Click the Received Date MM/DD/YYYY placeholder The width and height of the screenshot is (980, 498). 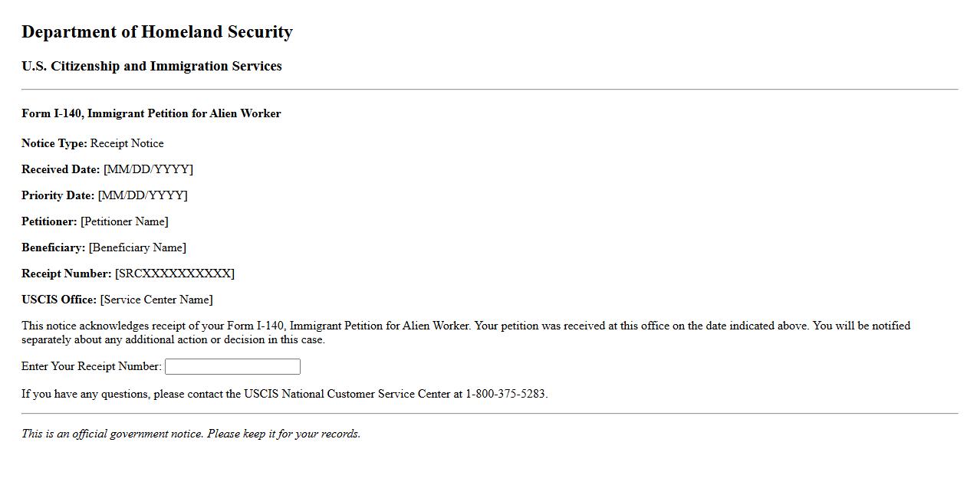point(148,169)
